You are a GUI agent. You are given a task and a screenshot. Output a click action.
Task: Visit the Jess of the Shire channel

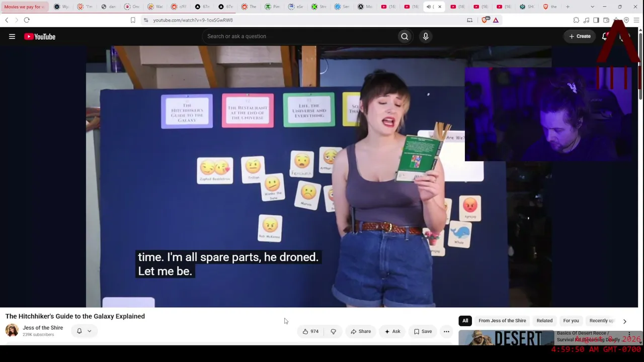43,328
